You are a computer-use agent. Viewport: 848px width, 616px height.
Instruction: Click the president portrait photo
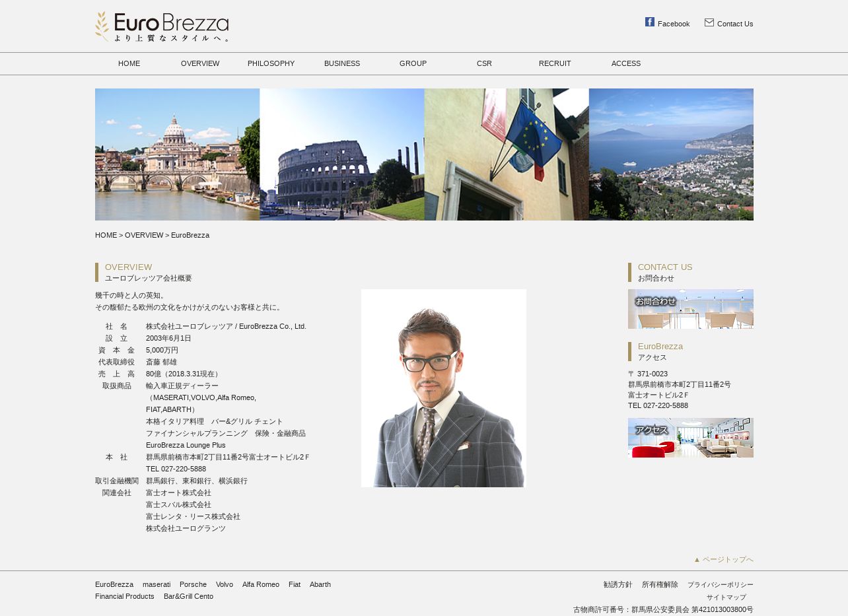coord(444,388)
